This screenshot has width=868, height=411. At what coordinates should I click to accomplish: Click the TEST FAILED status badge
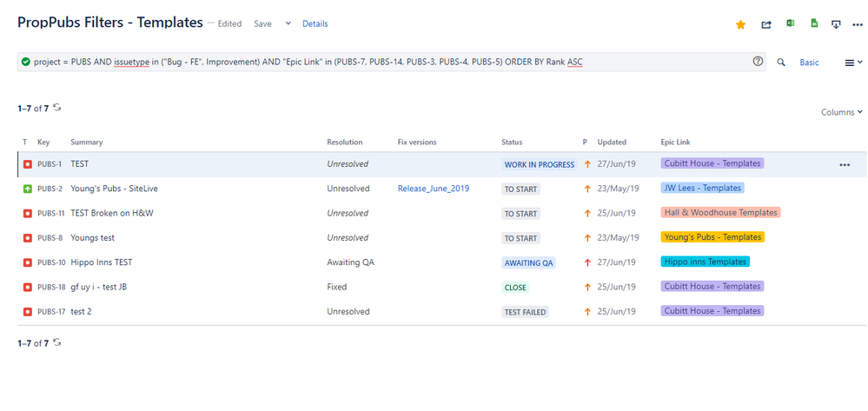(x=526, y=312)
